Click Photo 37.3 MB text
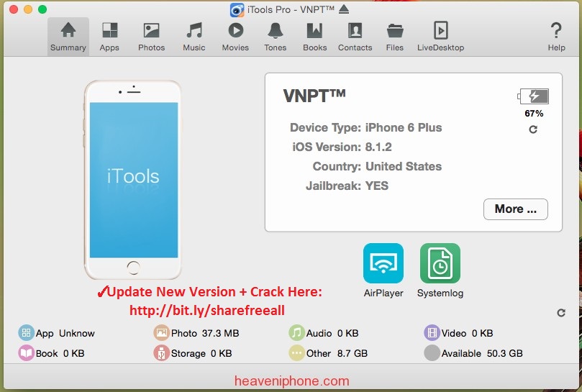582x392 pixels. (x=205, y=333)
